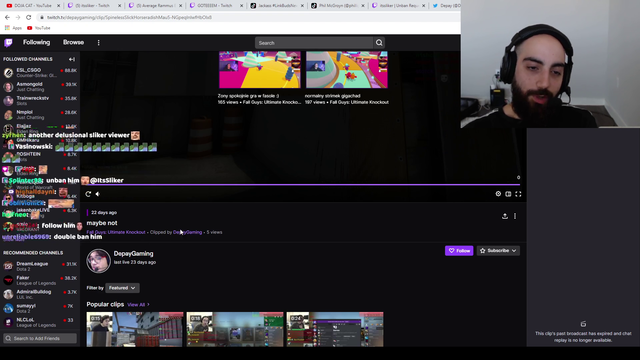This screenshot has width=640, height=360.
Task: Open the Trainwreckstv channel
Action: [x=40, y=100]
